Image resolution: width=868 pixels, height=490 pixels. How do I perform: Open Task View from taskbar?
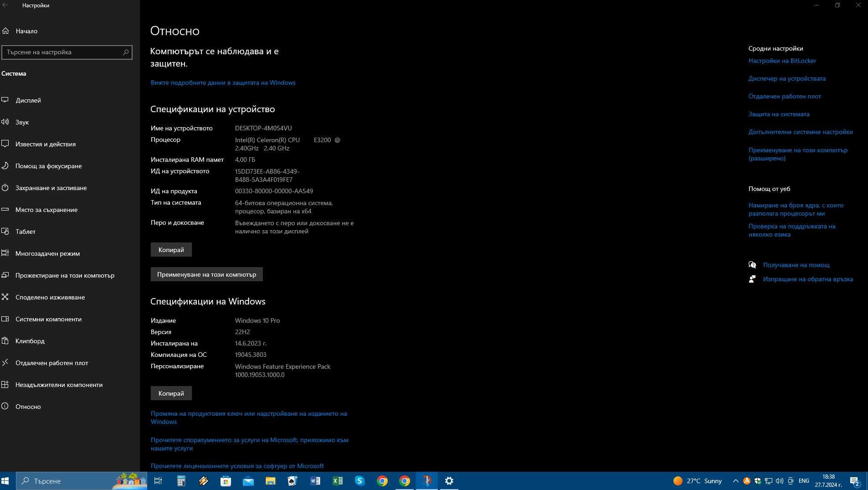(158, 481)
